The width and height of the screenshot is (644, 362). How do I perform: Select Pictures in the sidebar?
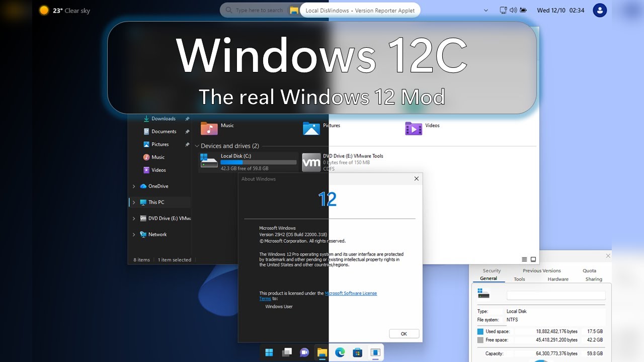tap(160, 144)
